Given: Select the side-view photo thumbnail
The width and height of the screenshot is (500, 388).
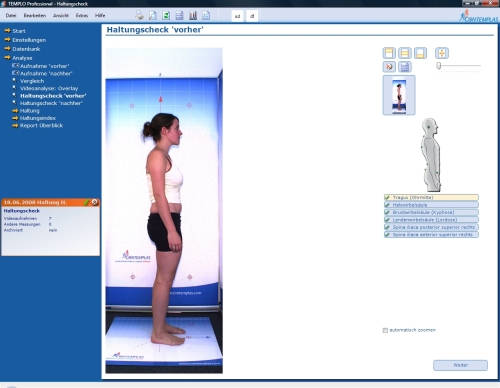Looking at the screenshot, I should [x=399, y=95].
